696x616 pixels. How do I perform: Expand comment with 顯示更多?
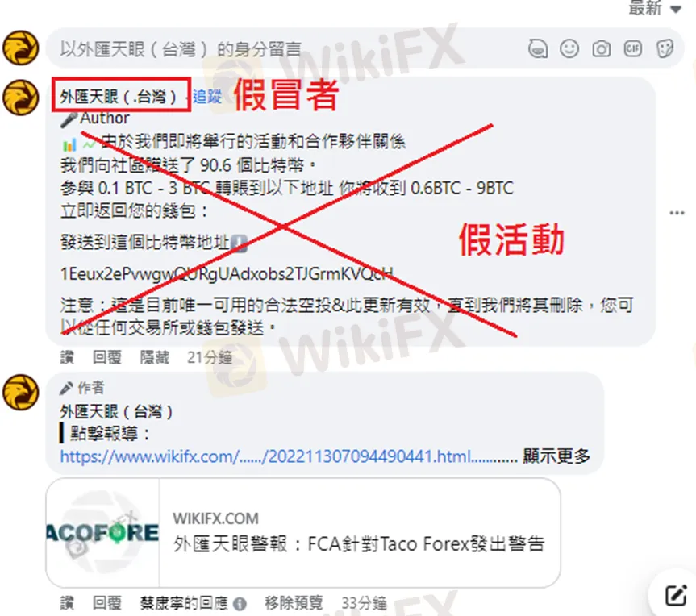(x=556, y=456)
